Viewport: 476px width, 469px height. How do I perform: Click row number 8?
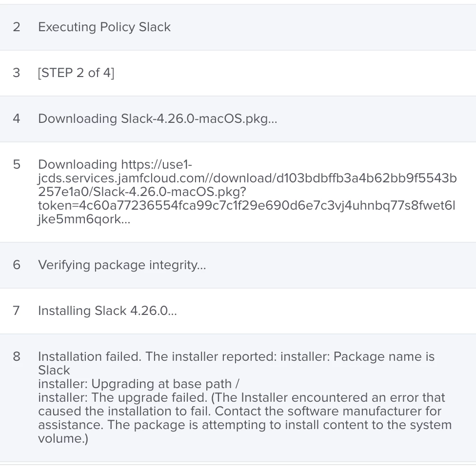point(17,356)
